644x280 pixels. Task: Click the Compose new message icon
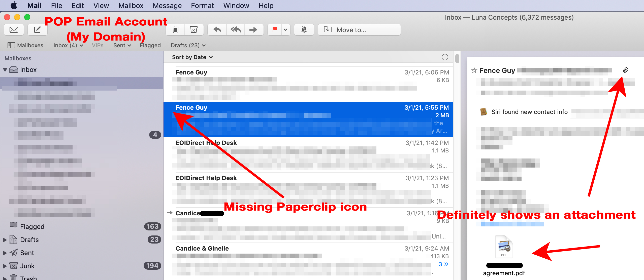point(37,30)
